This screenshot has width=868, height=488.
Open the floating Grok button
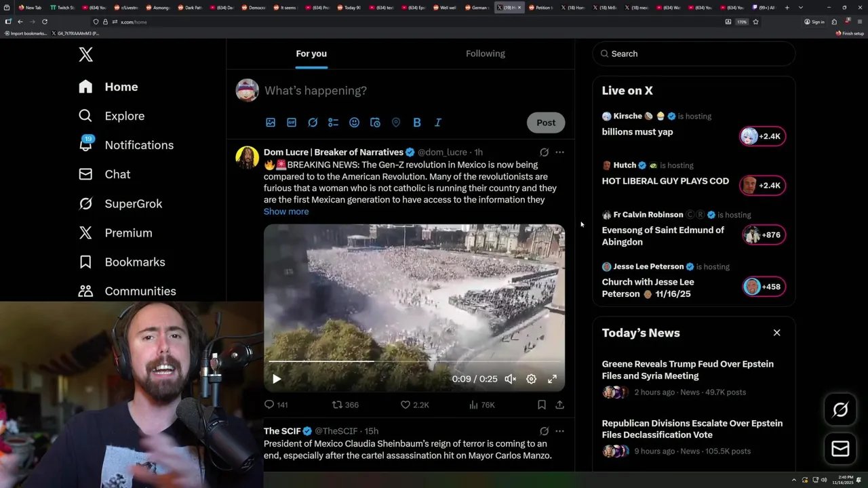(x=840, y=410)
